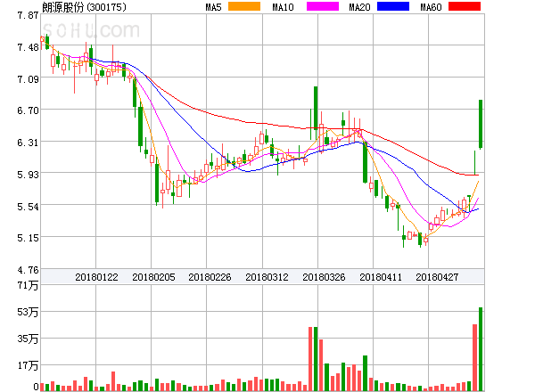Click the red MA60 legend swatch
This screenshot has width=535, height=392.
coord(465,6)
